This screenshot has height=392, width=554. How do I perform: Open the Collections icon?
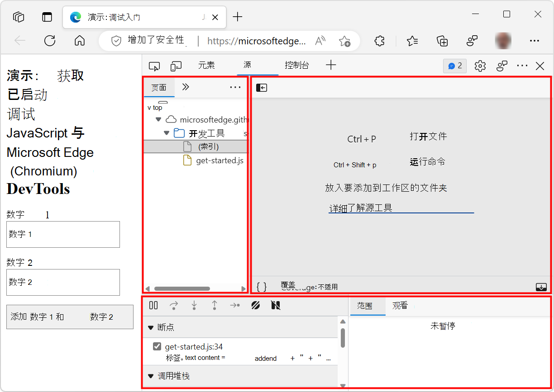442,41
